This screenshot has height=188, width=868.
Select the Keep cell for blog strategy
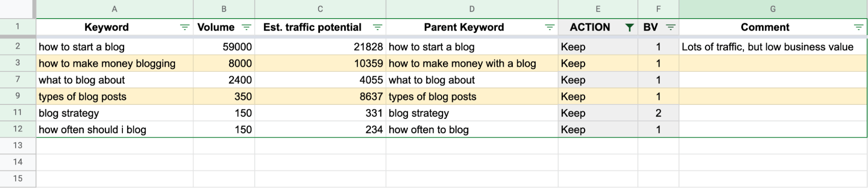click(598, 113)
